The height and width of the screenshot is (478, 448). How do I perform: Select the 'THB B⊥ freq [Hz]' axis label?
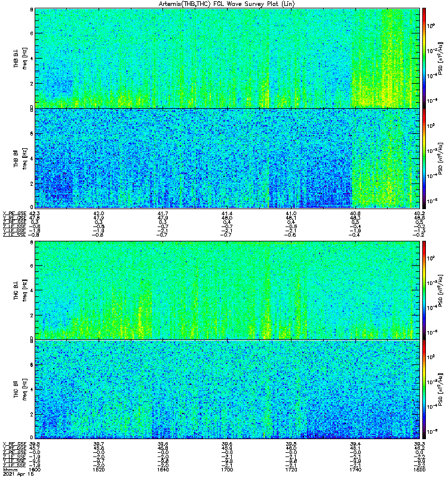tap(20, 59)
